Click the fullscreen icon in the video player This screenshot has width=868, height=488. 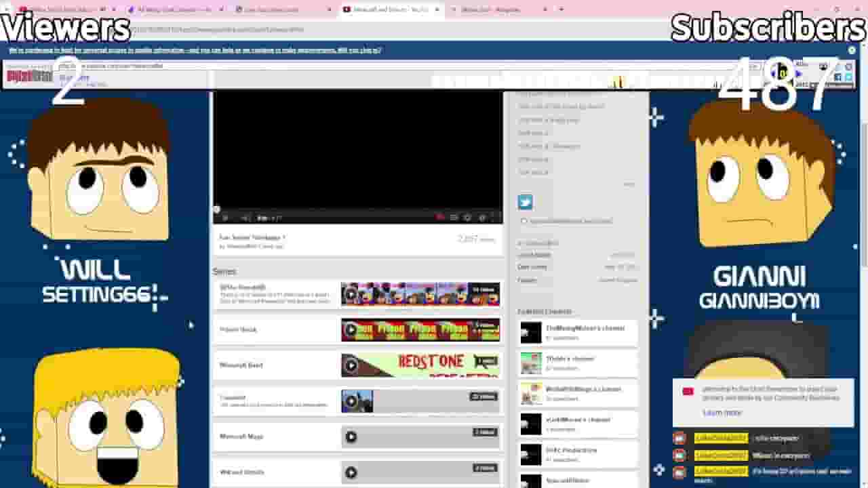coord(496,218)
